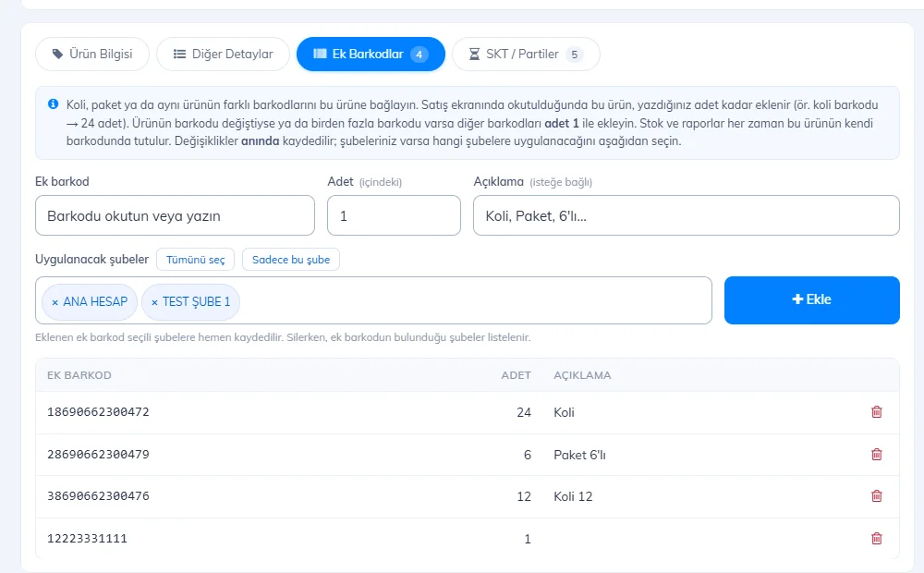
Task: Focus the Açıklama description field
Action: pyautogui.click(x=687, y=215)
